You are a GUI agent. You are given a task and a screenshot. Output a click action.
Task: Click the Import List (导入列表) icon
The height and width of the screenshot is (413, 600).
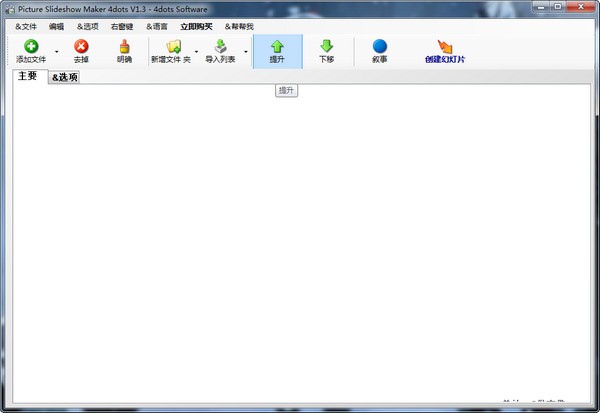[x=220, y=47]
